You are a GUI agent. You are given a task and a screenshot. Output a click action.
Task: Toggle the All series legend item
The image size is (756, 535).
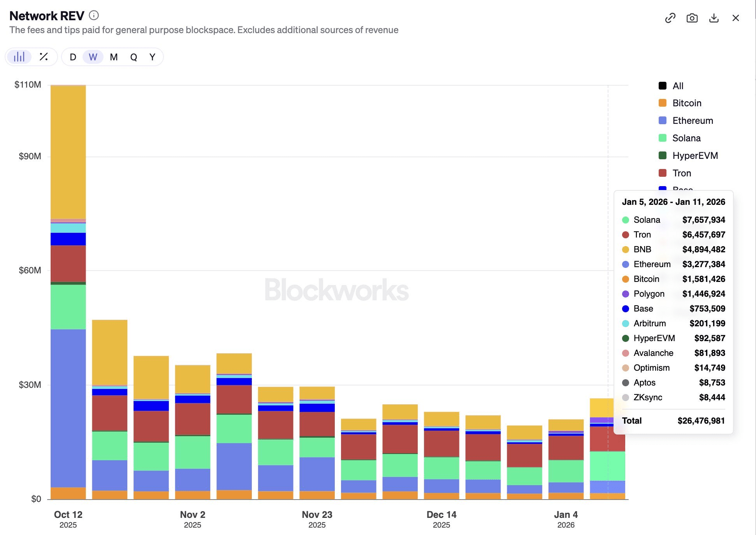coord(677,86)
